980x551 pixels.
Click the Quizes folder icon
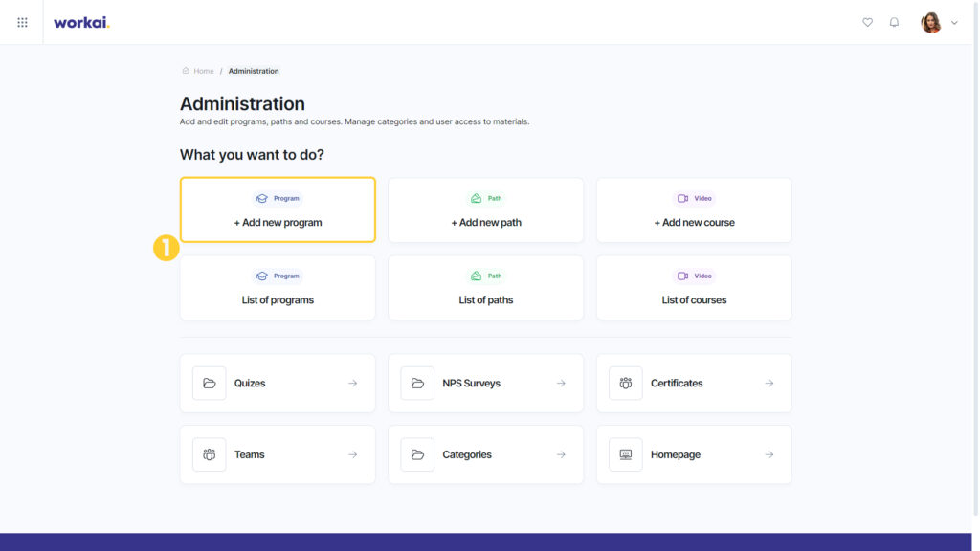[x=210, y=383]
